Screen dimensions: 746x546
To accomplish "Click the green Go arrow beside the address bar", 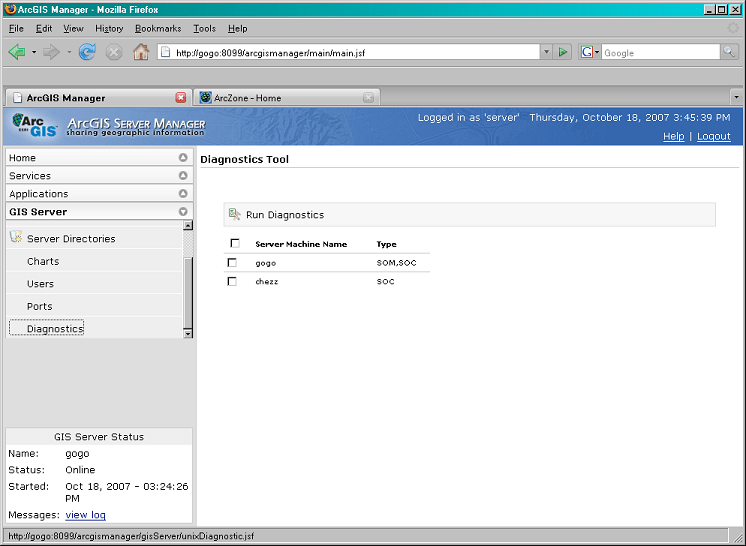I will point(563,52).
